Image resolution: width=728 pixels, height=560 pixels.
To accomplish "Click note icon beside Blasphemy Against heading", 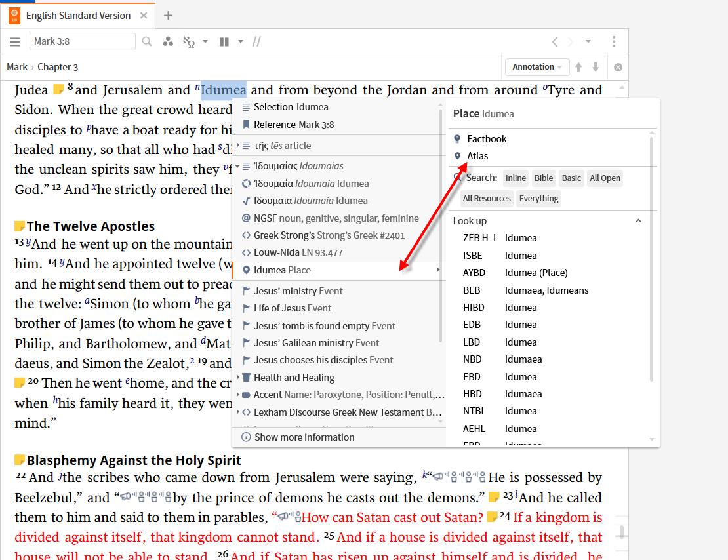I will point(20,460).
